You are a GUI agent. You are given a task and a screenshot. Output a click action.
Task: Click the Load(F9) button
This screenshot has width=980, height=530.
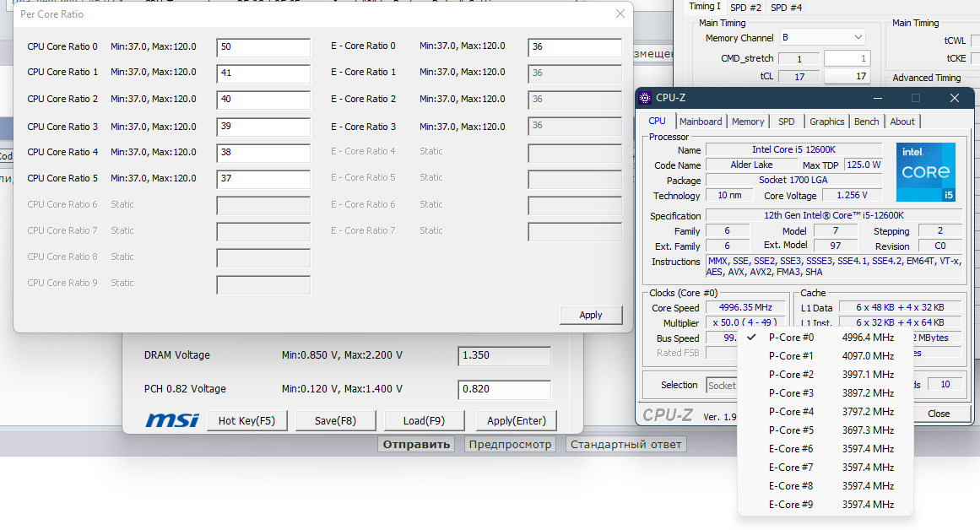click(x=424, y=420)
